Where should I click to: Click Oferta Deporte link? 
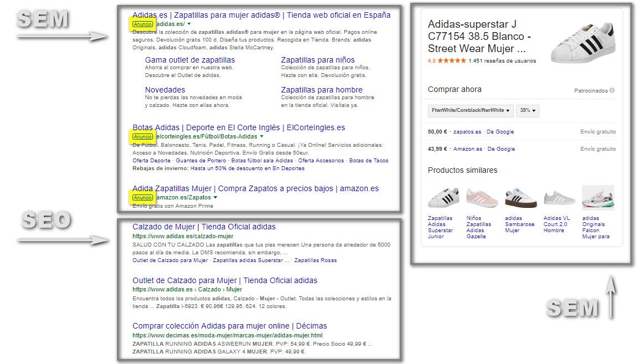coord(151,161)
